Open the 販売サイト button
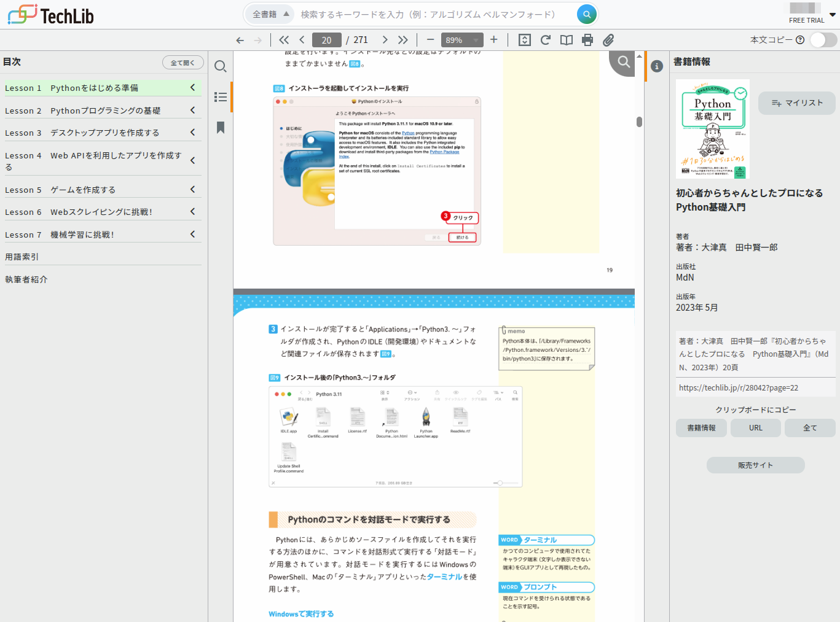 pyautogui.click(x=755, y=465)
